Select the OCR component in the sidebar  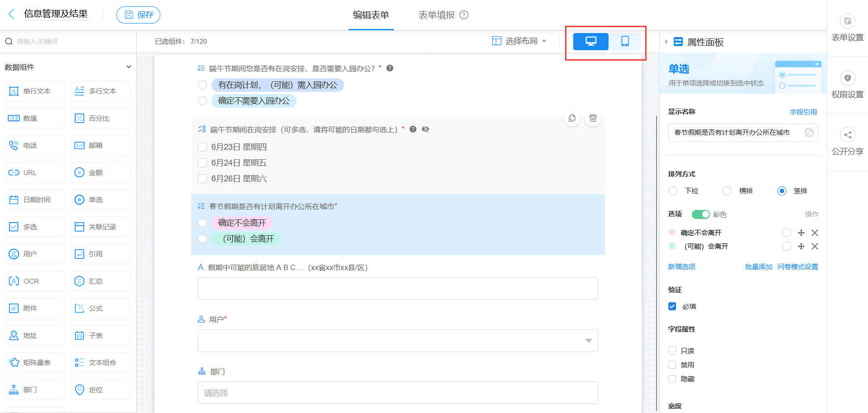pos(34,281)
